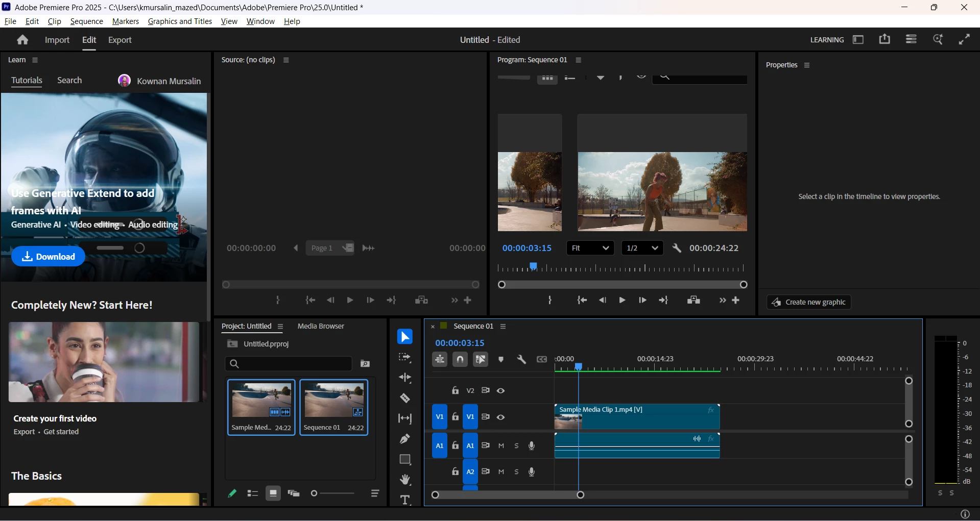Screen dimensions: 980x521
Task: Click the Project panel thumbnail zoom slider
Action: click(x=333, y=493)
